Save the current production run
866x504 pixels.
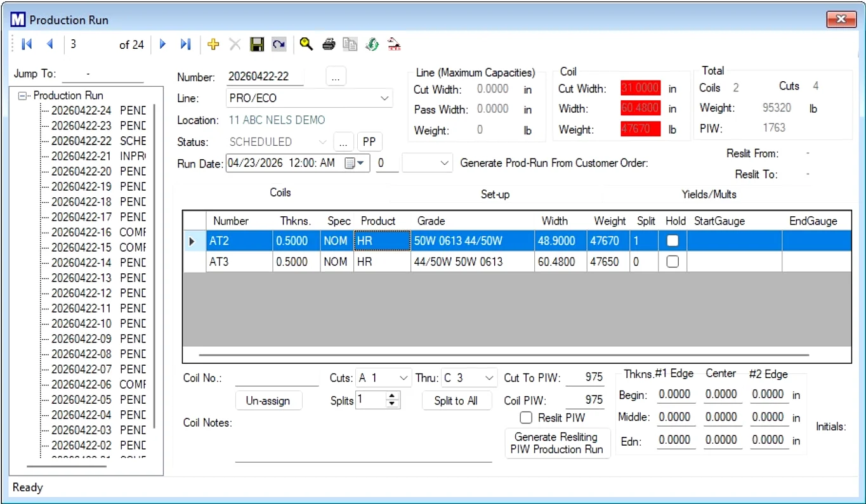256,44
